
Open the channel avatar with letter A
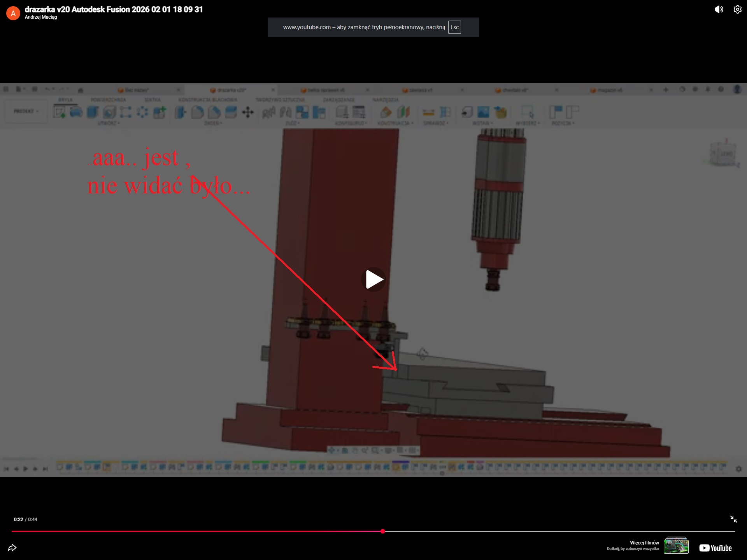(x=13, y=13)
